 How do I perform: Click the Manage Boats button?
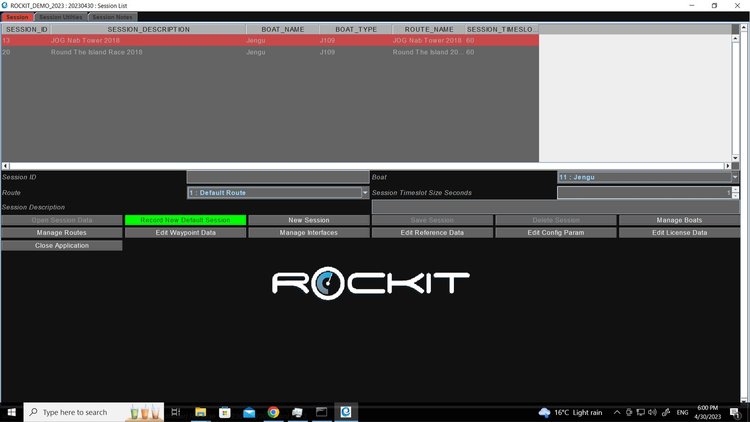679,220
